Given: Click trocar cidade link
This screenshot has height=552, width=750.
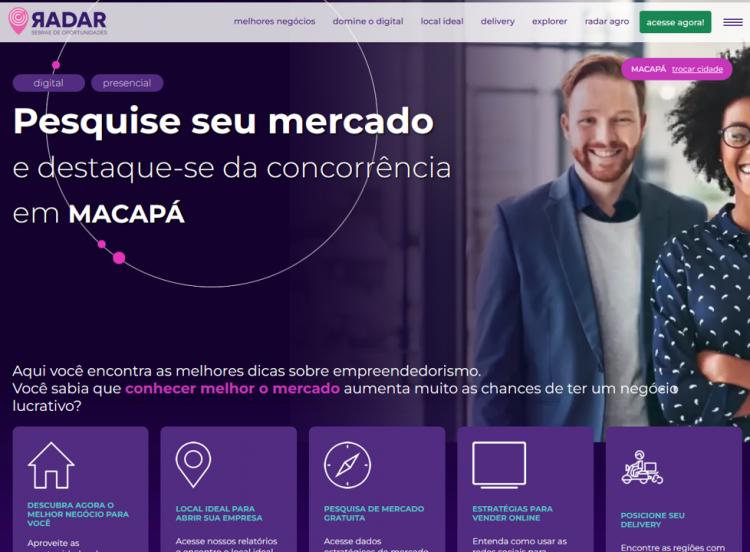Looking at the screenshot, I should click(x=697, y=69).
